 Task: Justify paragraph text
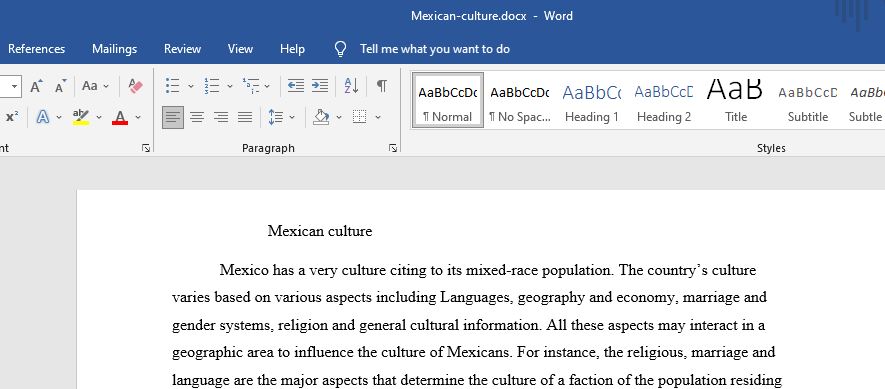pos(245,117)
